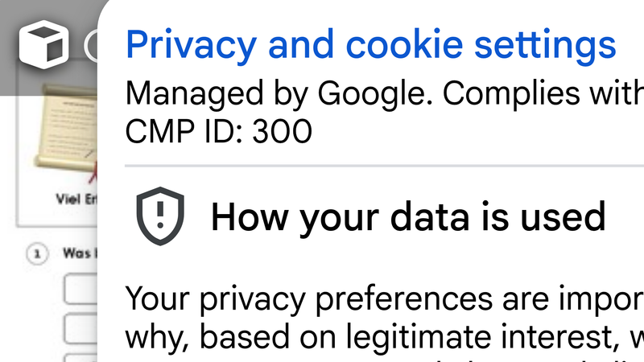Click the shield warning icon
644x362 pixels.
point(160,216)
